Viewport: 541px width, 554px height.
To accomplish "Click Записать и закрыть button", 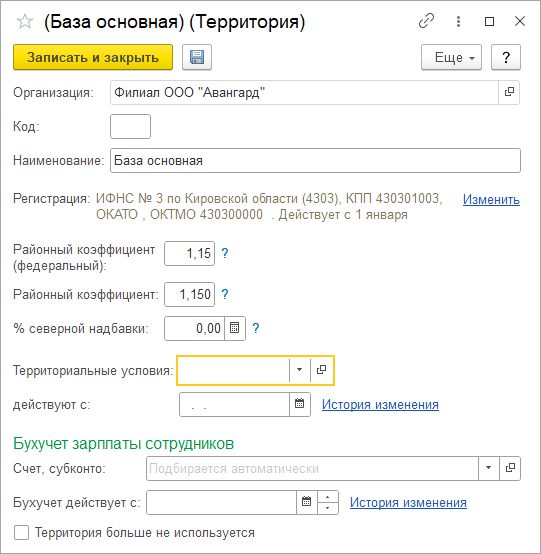I will (93, 57).
